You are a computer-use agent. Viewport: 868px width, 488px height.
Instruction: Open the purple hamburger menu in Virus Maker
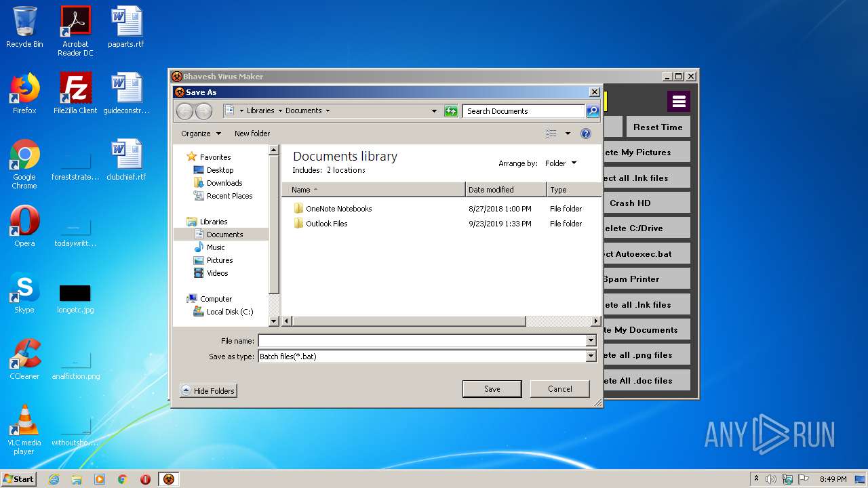click(679, 102)
